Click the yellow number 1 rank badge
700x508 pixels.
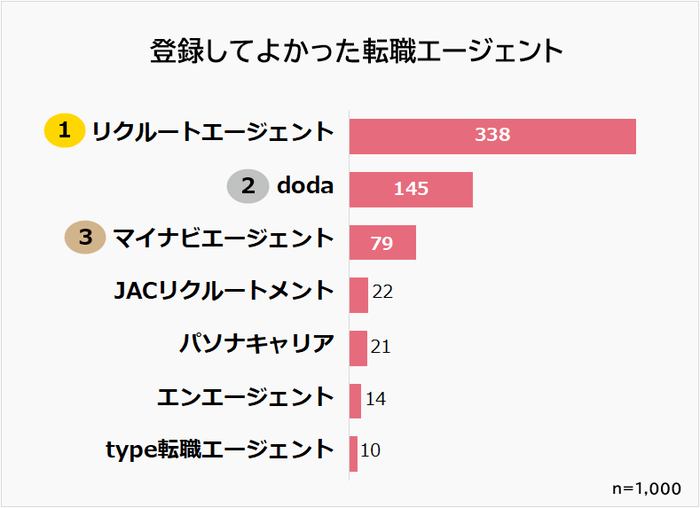tap(64, 131)
